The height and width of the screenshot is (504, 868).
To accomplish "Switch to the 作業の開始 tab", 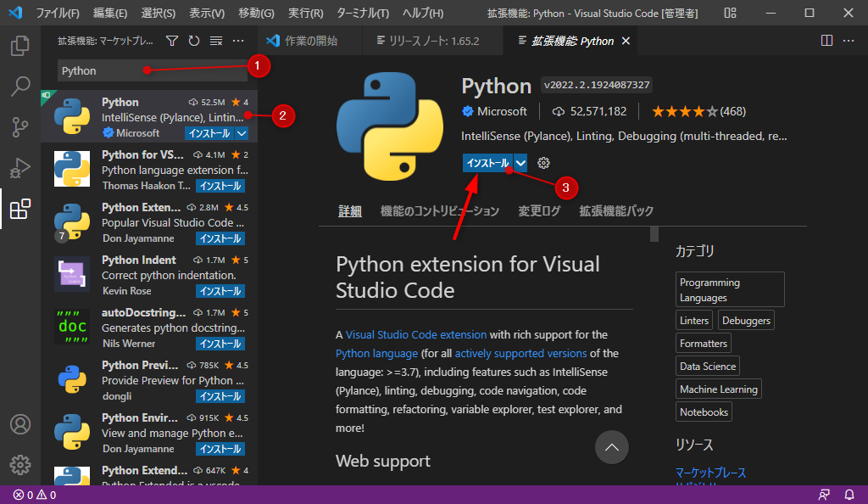I will 309,41.
